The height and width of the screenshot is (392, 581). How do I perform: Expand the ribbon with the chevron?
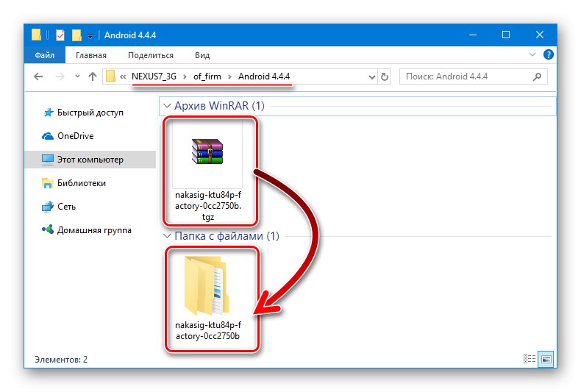coord(532,55)
